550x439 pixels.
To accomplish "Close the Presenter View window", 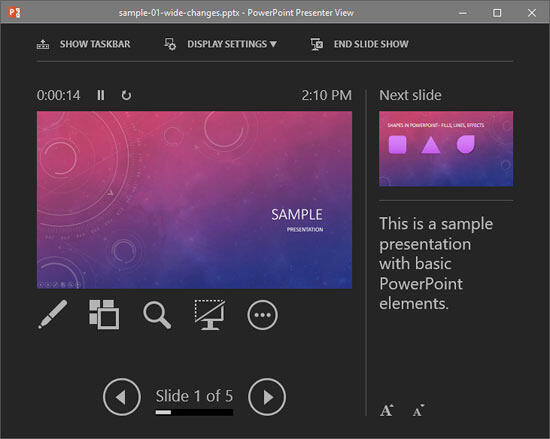I will 532,13.
